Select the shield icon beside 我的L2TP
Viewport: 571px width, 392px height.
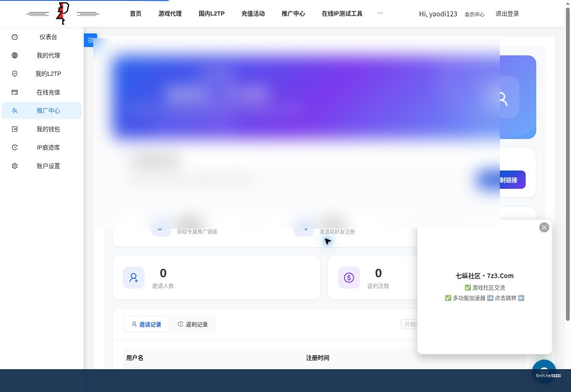pos(15,74)
